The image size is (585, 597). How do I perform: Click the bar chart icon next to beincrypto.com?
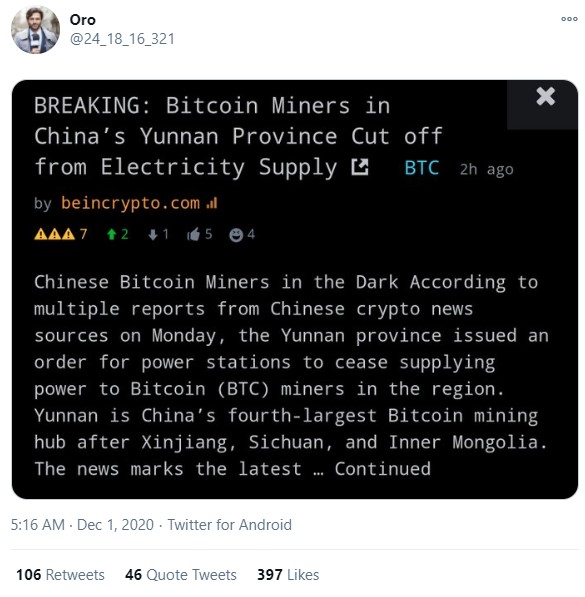tap(212, 203)
